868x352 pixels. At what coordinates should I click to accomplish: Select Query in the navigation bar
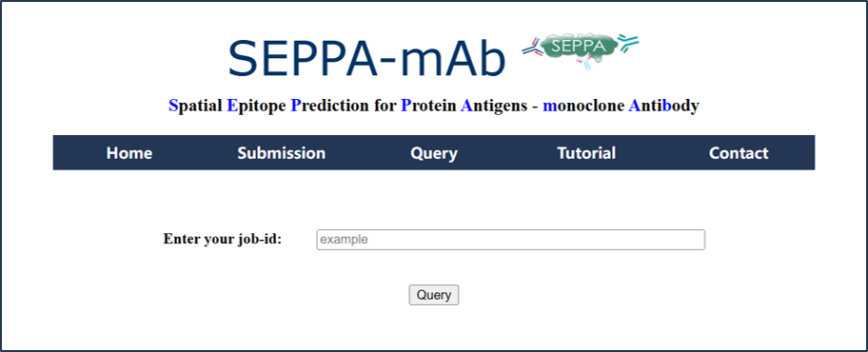pyautogui.click(x=434, y=153)
